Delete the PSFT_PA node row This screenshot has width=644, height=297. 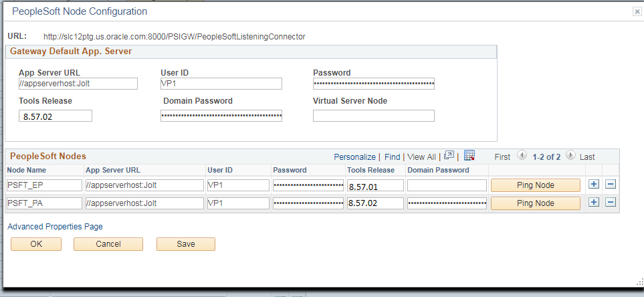[611, 202]
